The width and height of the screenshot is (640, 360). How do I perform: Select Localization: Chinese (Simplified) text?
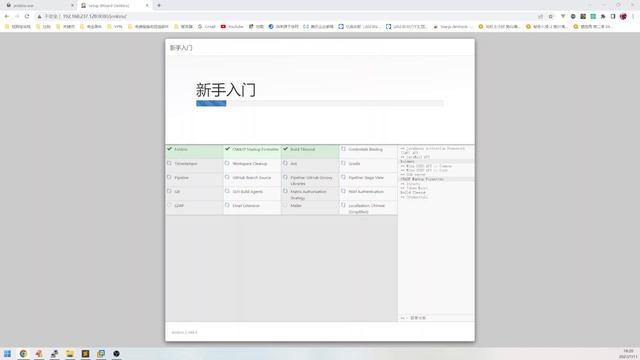[367, 209]
